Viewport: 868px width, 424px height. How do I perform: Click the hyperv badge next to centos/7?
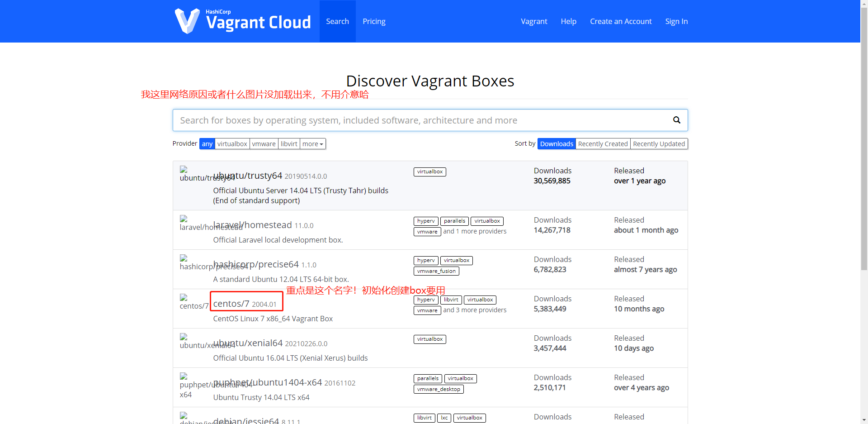tap(425, 300)
